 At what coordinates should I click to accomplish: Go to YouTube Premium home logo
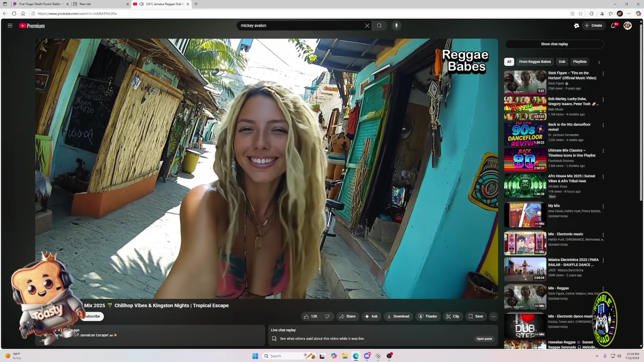[x=32, y=26]
